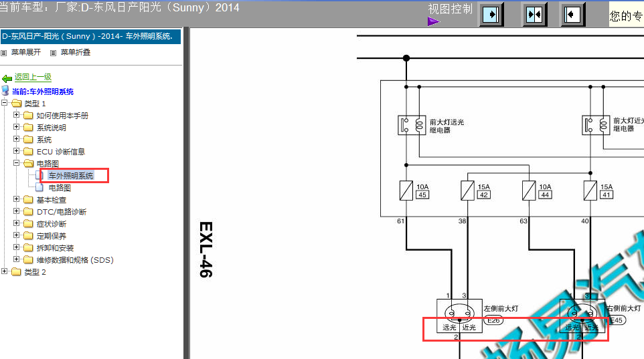Viewport: 644px width, 359px height.
Task: Click 菜单展开 to expand menu
Action: [x=26, y=52]
